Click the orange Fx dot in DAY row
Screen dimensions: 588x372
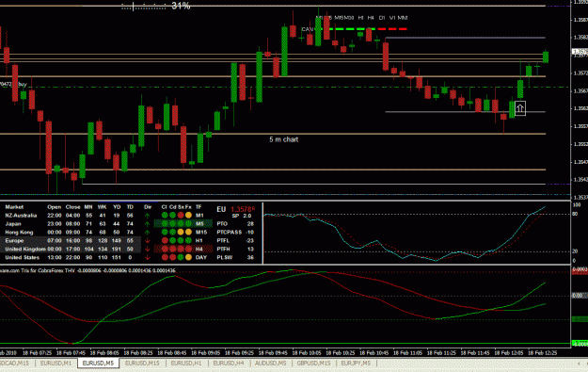pyautogui.click(x=188, y=257)
